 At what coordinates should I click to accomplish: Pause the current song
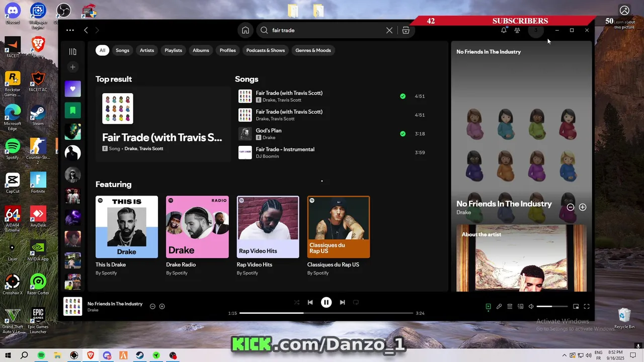coord(327,302)
